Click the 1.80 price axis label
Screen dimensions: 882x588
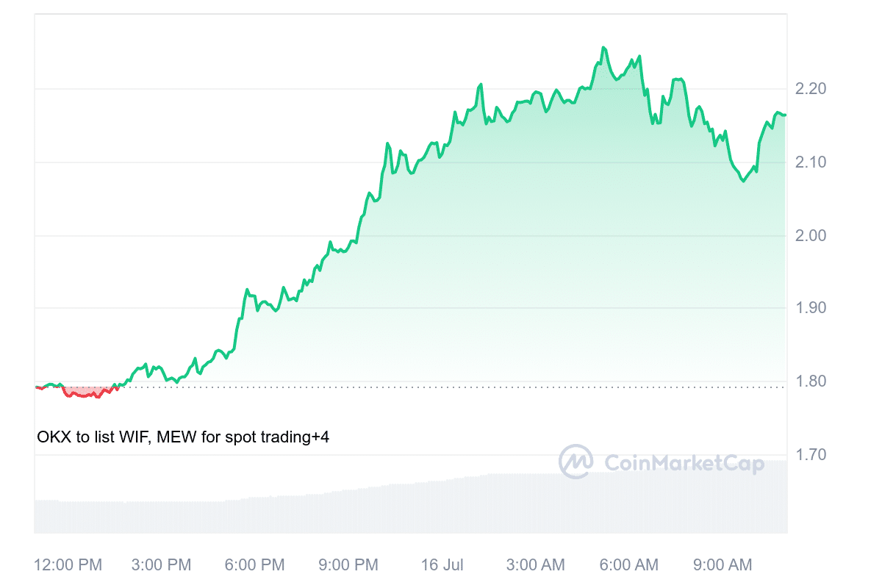click(x=811, y=381)
